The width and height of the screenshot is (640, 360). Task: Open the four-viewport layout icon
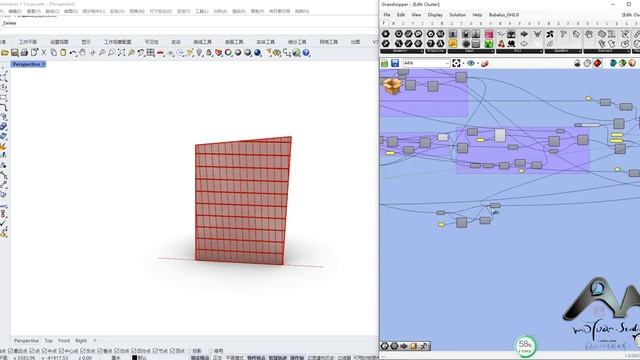click(x=151, y=53)
